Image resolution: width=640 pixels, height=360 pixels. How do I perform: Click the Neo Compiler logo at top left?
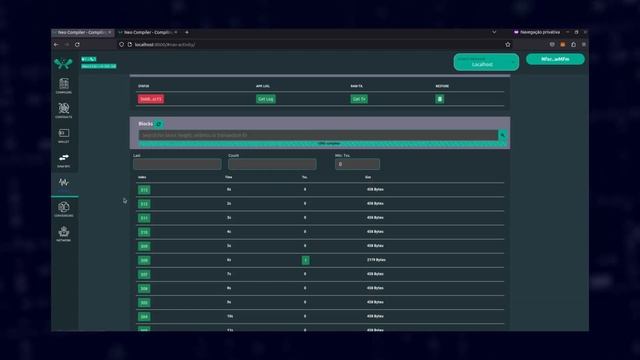(63, 63)
